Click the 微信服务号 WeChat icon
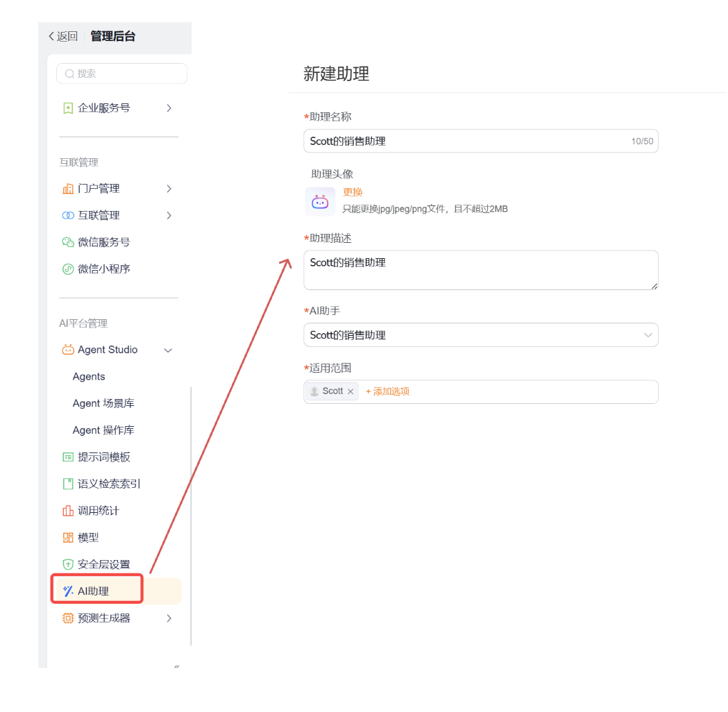 click(x=68, y=242)
